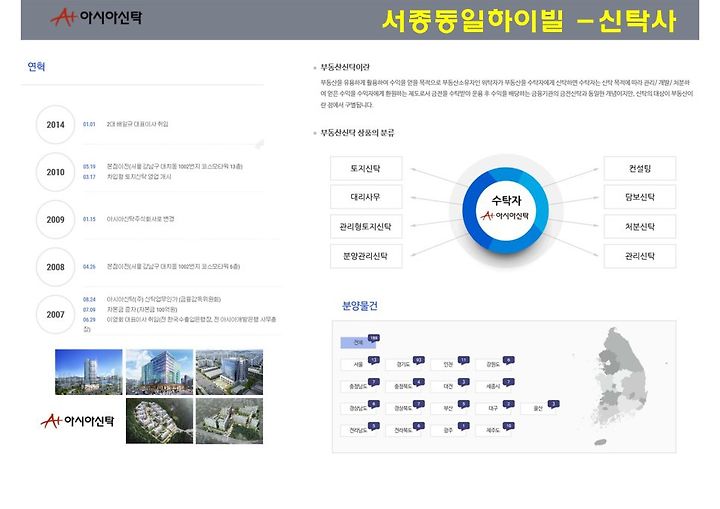Viewport: 720px width, 509px height.
Task: Select the 경기도 region filter
Action: coord(403,364)
